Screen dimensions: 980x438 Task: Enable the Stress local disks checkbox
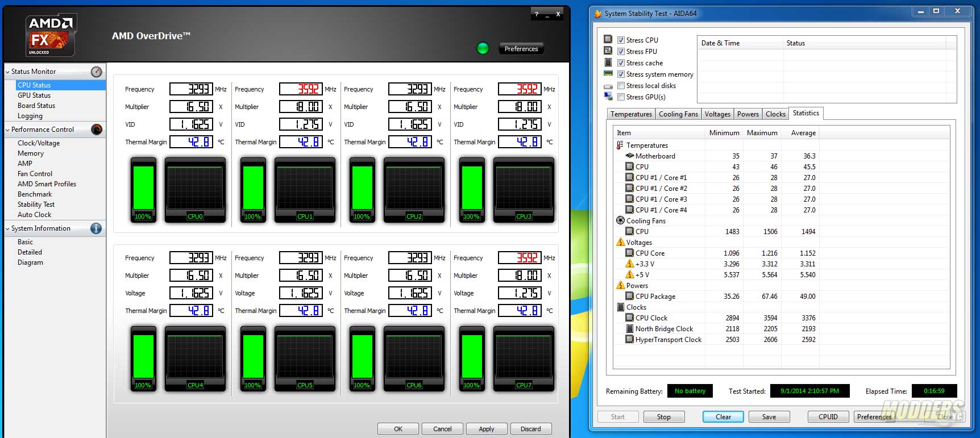(621, 86)
